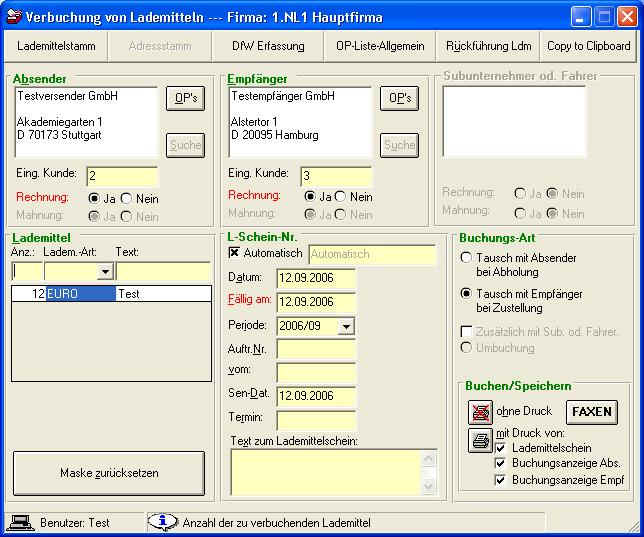Set Empfänger Rechnung to Nein

(340, 197)
